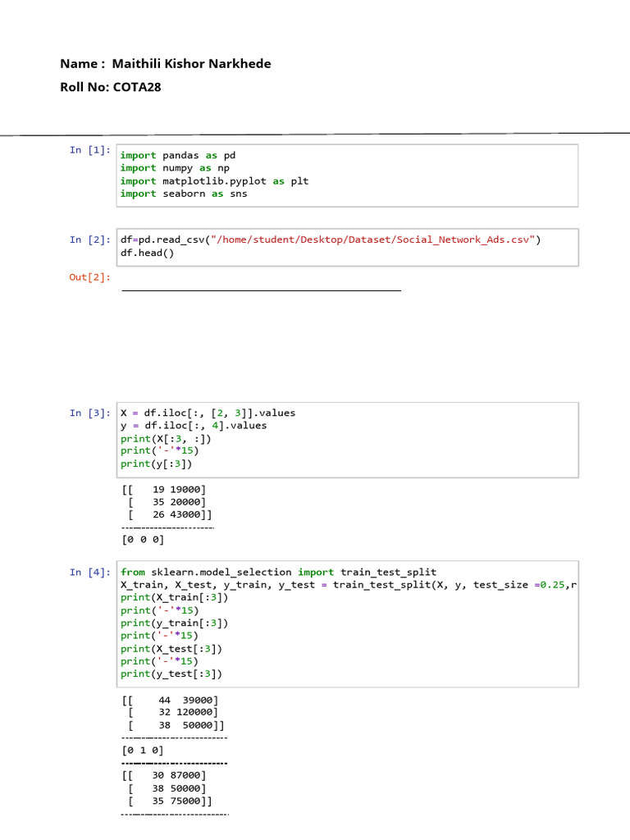Click the print(X_train[:3]) statement

174,597
